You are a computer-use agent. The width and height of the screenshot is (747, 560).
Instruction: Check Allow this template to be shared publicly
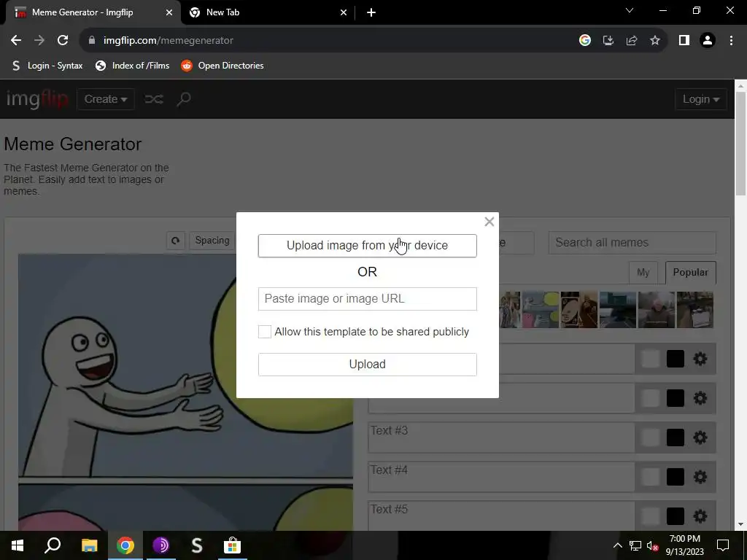264,332
